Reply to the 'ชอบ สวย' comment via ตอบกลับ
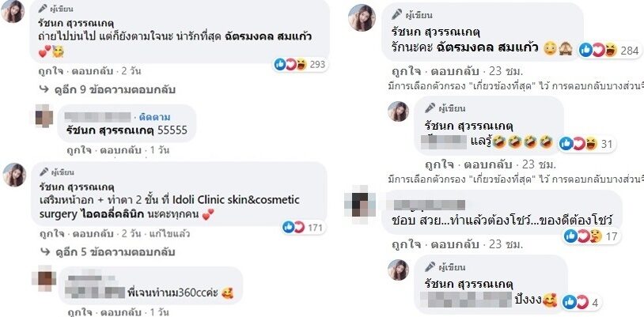This screenshot has height=317, width=644. click(x=455, y=245)
